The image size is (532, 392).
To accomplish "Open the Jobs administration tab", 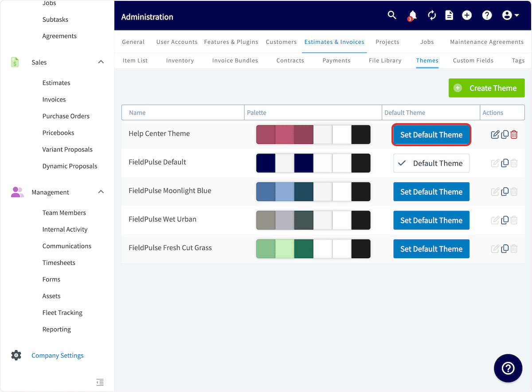I will coord(427,42).
